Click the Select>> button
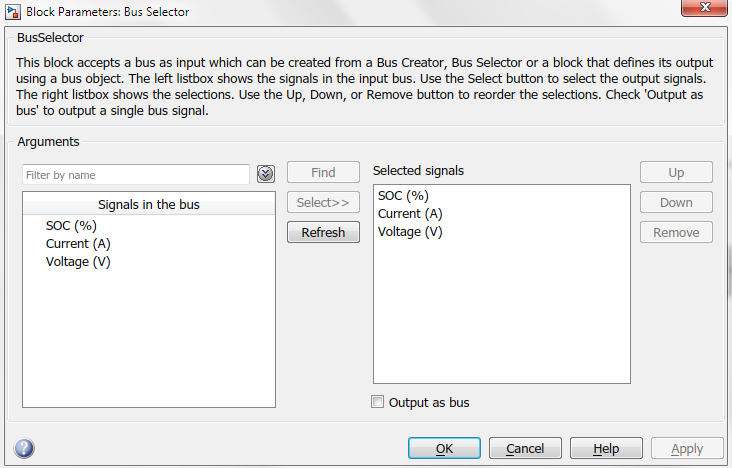 [323, 202]
